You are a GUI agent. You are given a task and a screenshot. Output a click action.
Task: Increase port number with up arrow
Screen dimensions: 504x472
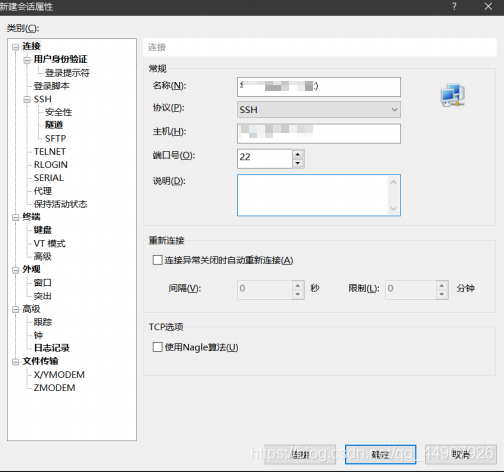click(298, 154)
